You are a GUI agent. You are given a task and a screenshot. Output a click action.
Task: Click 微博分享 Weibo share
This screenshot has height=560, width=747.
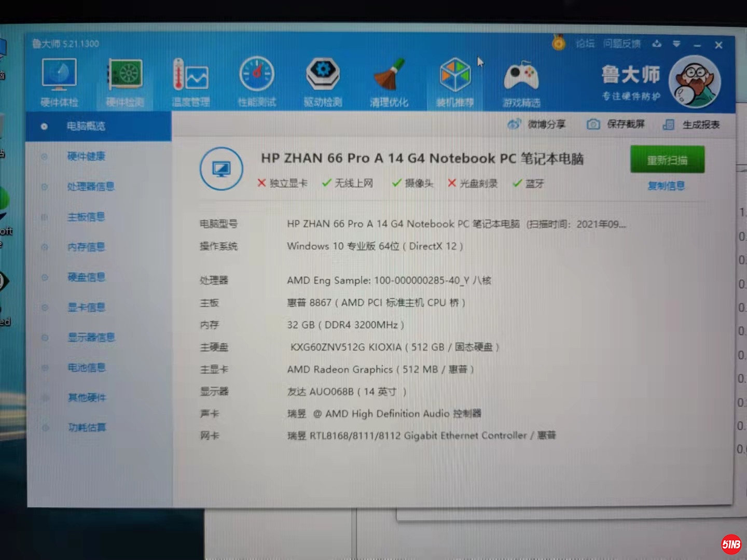click(537, 124)
